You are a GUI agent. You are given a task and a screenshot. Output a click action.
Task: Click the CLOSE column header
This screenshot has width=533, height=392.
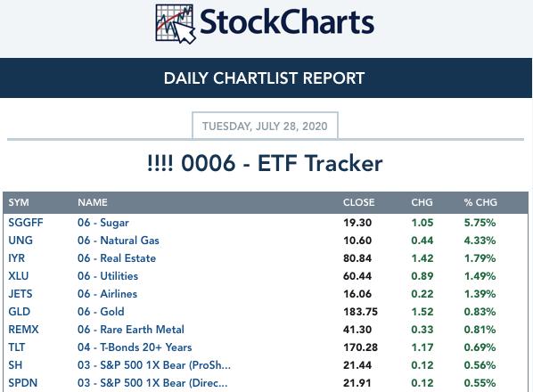[x=358, y=202]
